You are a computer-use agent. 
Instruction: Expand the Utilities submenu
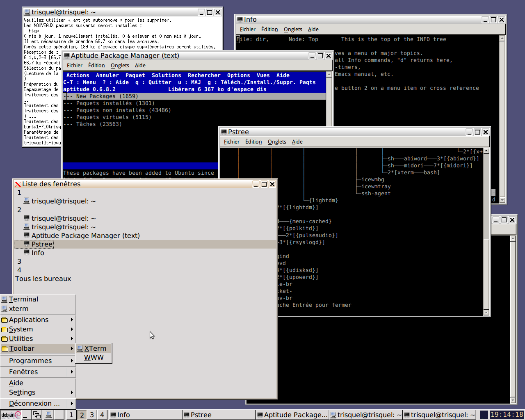pos(38,338)
